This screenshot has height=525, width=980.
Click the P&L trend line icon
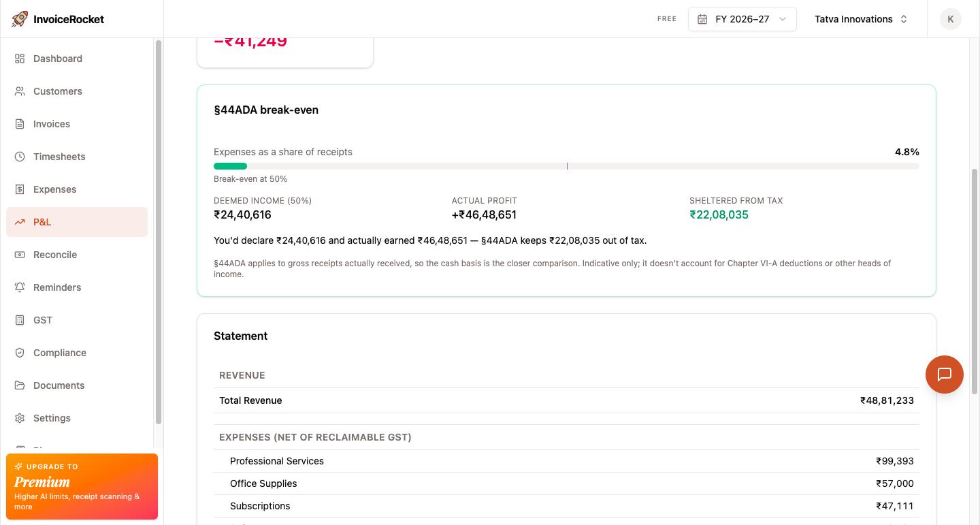(x=20, y=222)
